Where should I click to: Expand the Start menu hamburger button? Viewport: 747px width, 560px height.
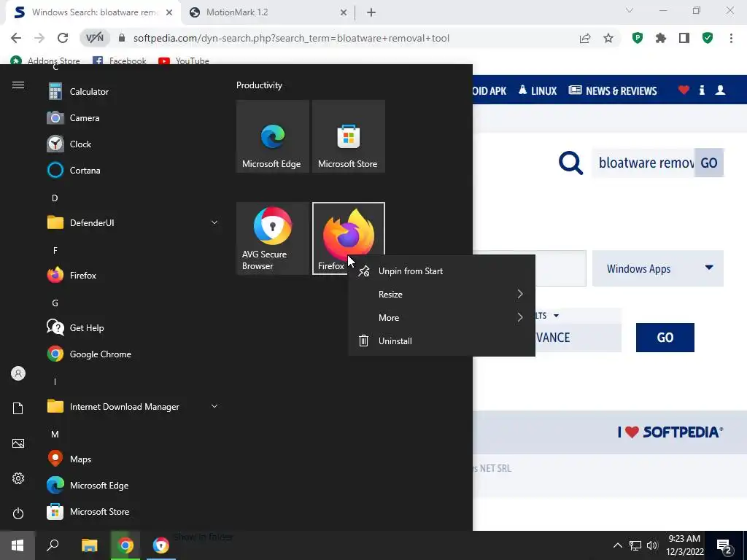click(x=18, y=85)
